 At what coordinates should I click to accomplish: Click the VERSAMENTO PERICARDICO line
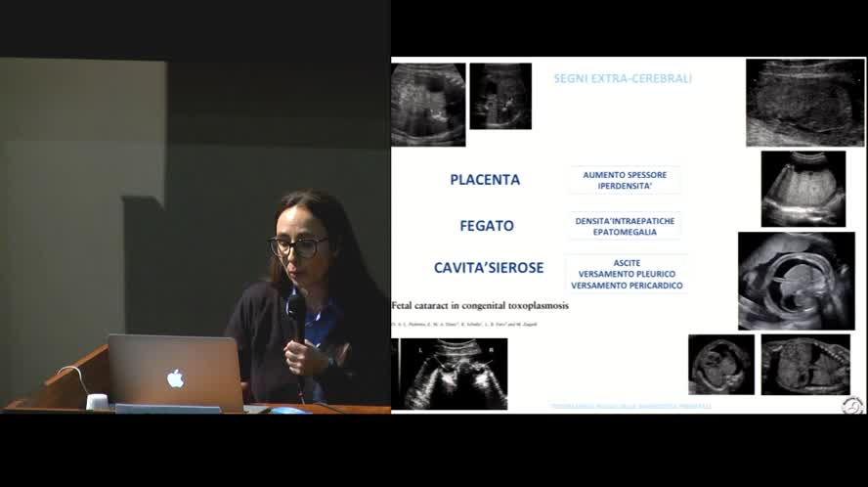[627, 286]
